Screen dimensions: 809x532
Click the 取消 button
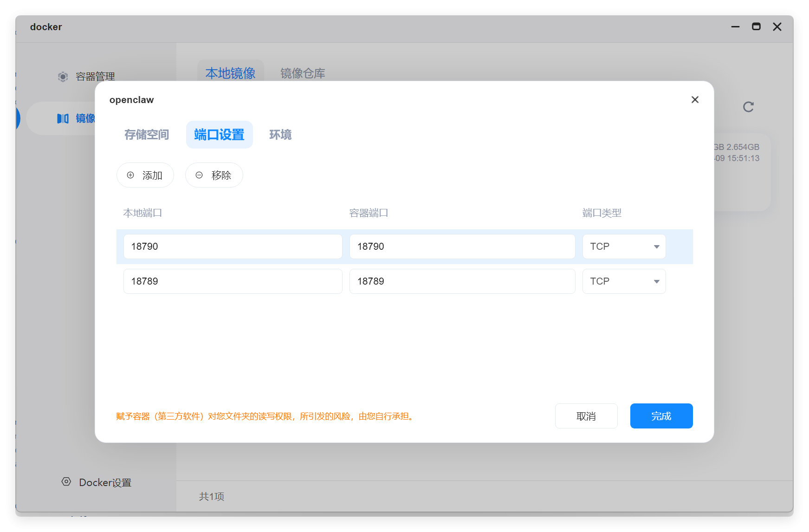586,416
